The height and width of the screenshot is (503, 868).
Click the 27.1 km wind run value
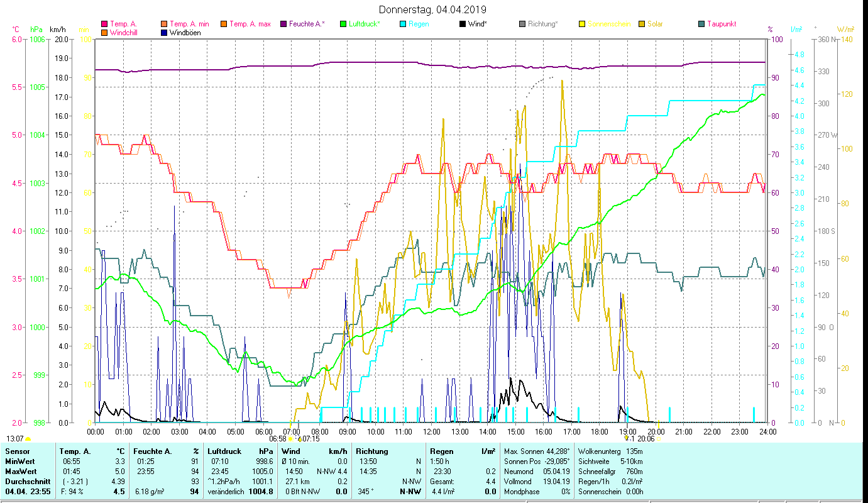[299, 480]
